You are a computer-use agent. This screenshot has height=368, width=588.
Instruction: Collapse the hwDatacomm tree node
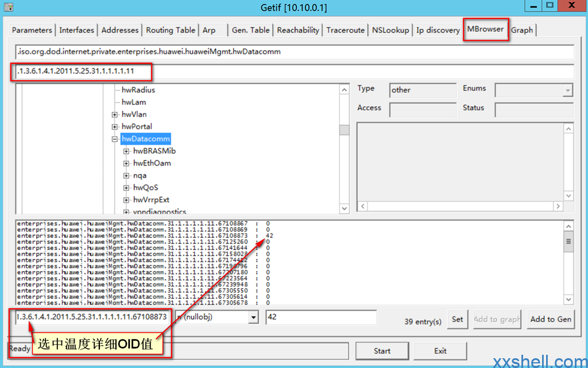[115, 139]
